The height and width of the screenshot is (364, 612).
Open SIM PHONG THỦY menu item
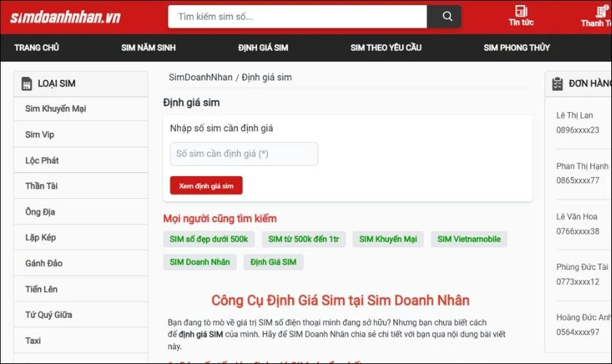[x=517, y=47]
